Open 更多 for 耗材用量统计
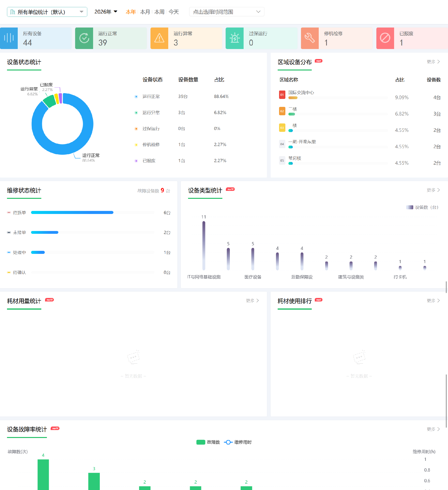Image resolution: width=448 pixels, height=490 pixels. coord(252,301)
